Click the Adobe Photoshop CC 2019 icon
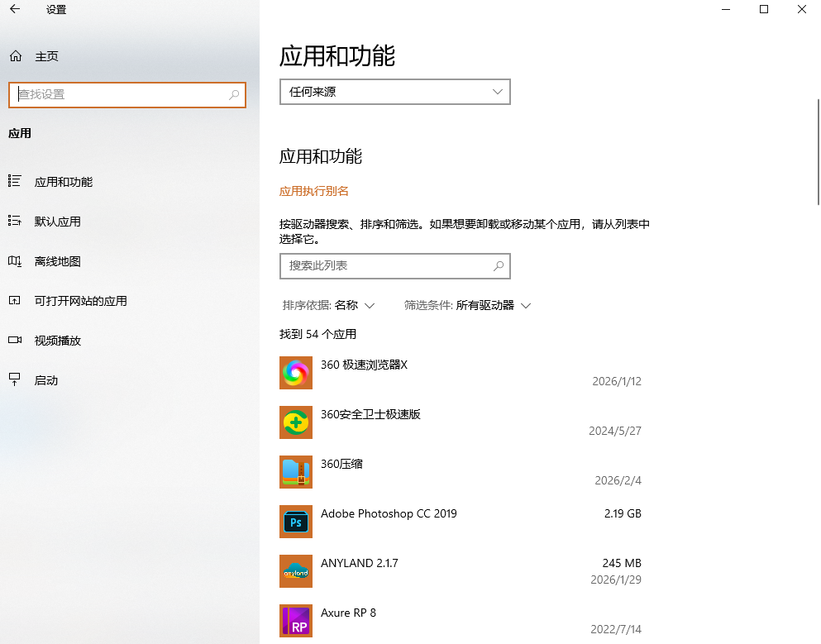 (295, 521)
